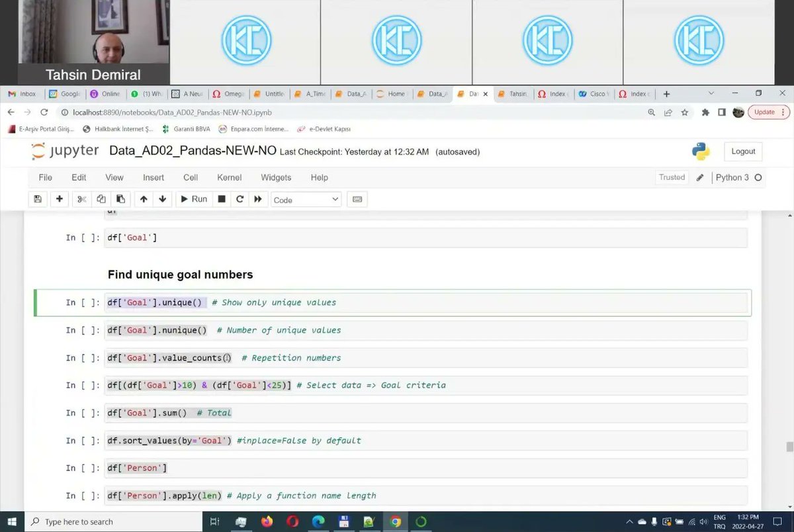Click Chrome Update button

pos(769,112)
